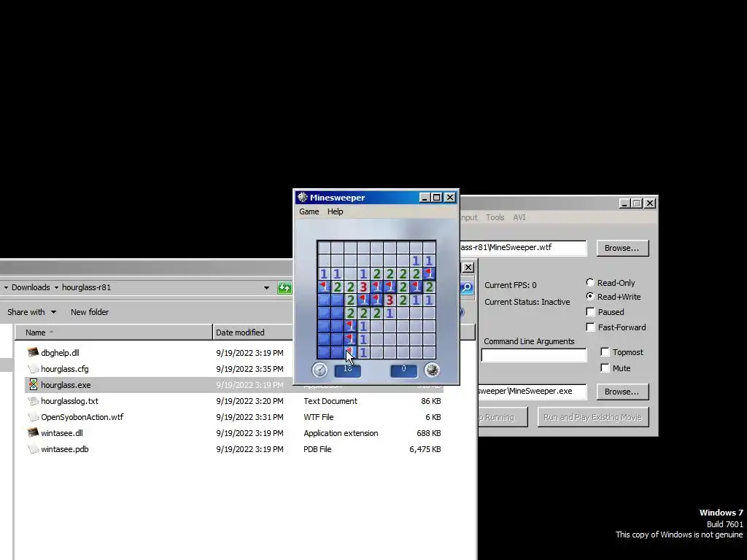Viewport: 747px width, 560px height.
Task: Select the hourglass.exe application icon
Action: [33, 385]
